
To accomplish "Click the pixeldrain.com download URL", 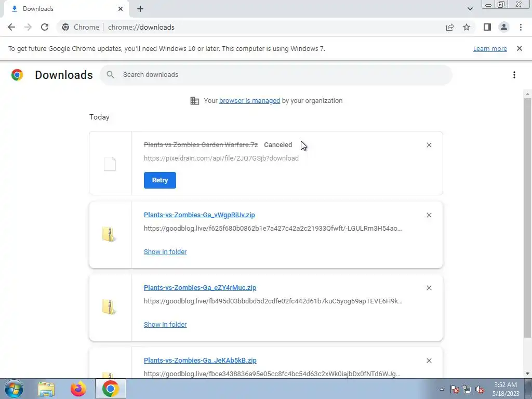I will point(221,158).
